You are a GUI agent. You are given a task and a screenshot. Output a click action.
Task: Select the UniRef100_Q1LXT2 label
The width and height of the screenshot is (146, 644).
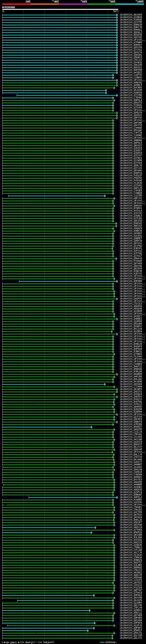tap(131, 638)
